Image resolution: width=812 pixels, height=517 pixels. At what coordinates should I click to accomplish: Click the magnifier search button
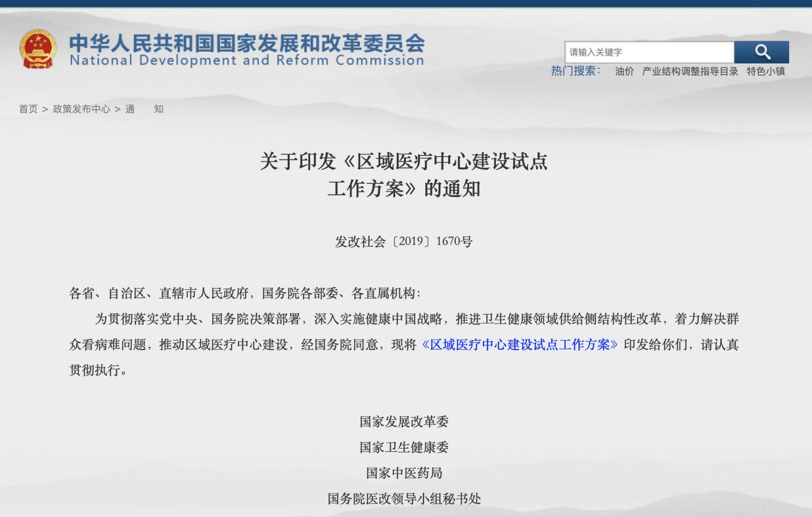(761, 52)
